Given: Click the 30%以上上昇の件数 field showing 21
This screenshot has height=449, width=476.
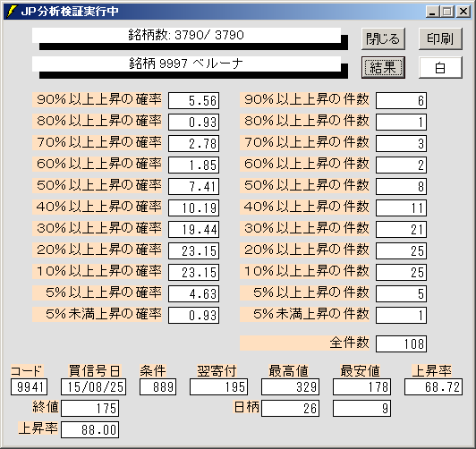Looking at the screenshot, I should click(401, 229).
